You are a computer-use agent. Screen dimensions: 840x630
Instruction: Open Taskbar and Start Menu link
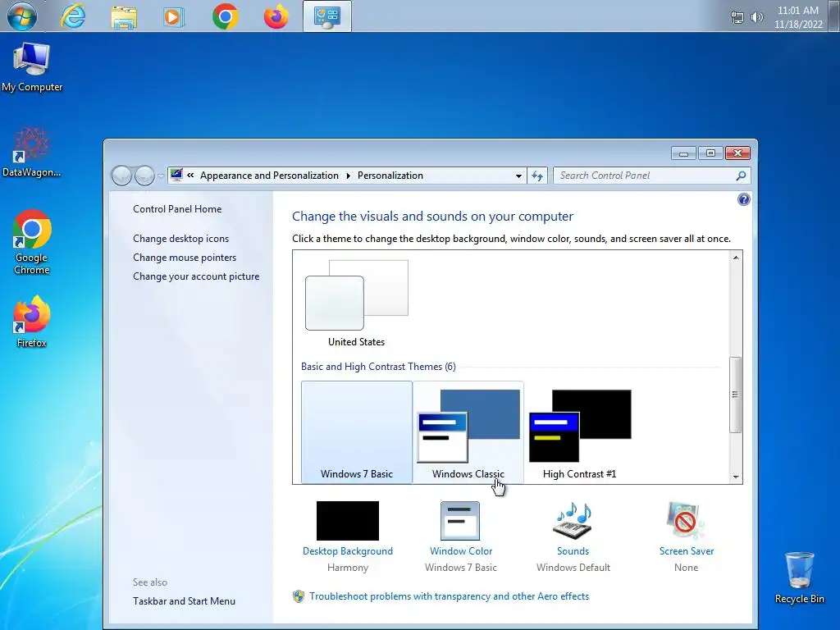pos(185,601)
